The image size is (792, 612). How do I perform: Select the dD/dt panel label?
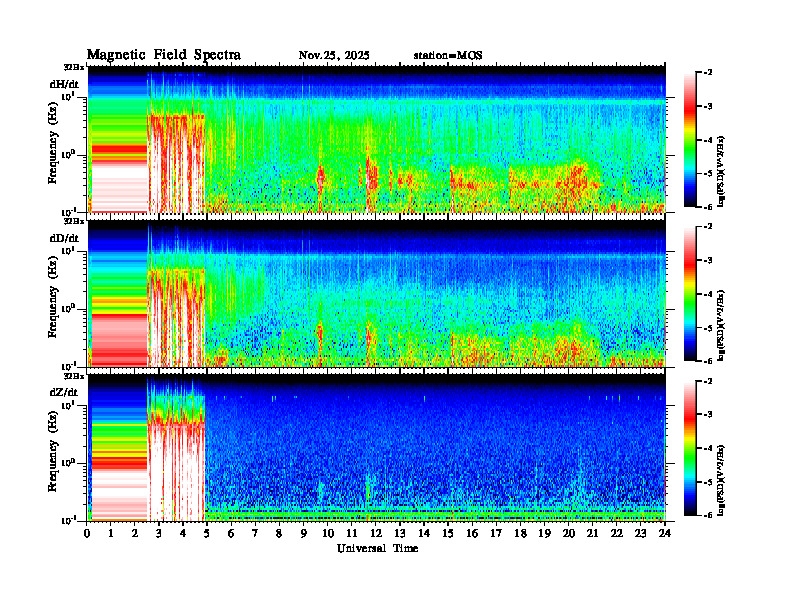[64, 238]
